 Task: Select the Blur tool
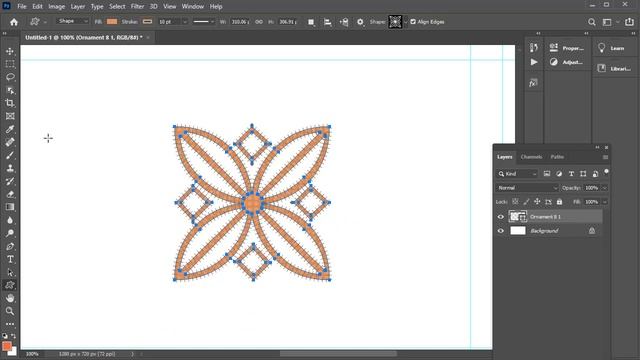pos(10,220)
